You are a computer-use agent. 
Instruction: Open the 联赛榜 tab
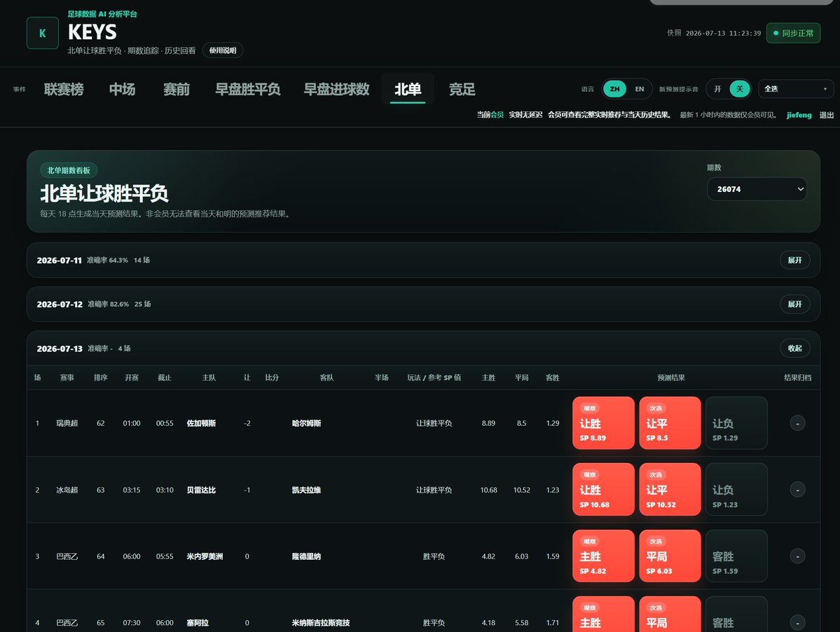64,90
